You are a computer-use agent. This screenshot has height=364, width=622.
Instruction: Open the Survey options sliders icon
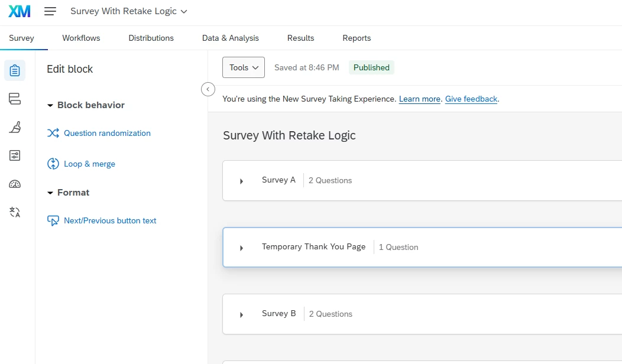point(15,155)
